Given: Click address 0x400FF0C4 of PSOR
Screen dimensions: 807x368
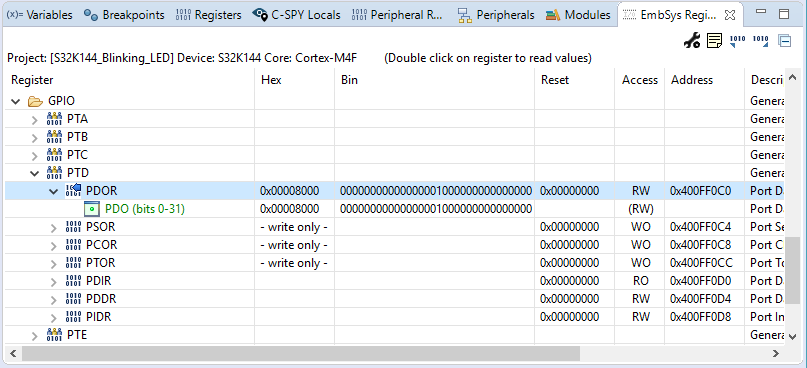Looking at the screenshot, I should click(701, 227).
